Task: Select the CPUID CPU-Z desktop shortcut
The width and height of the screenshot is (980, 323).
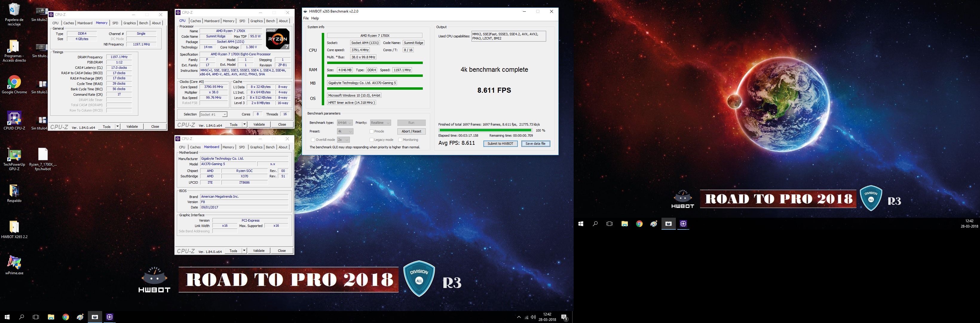Action: [14, 121]
